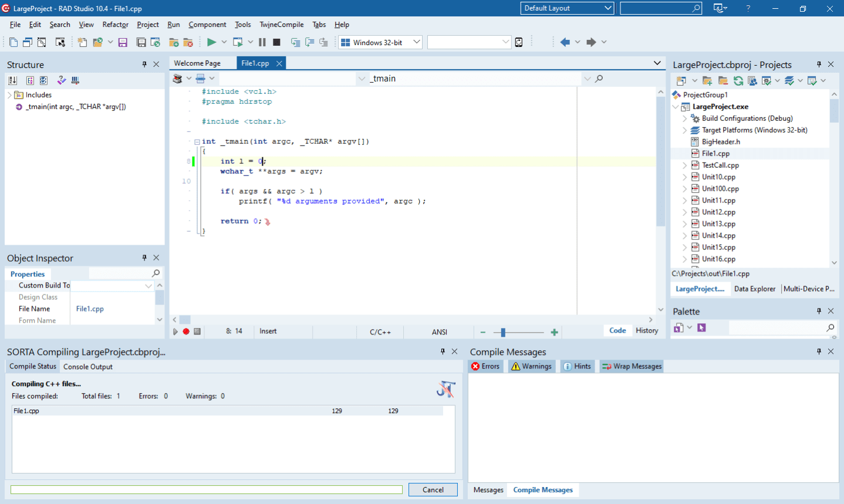Open the Custom Build Tool dropdown
This screenshot has width=844, height=504.
click(148, 286)
